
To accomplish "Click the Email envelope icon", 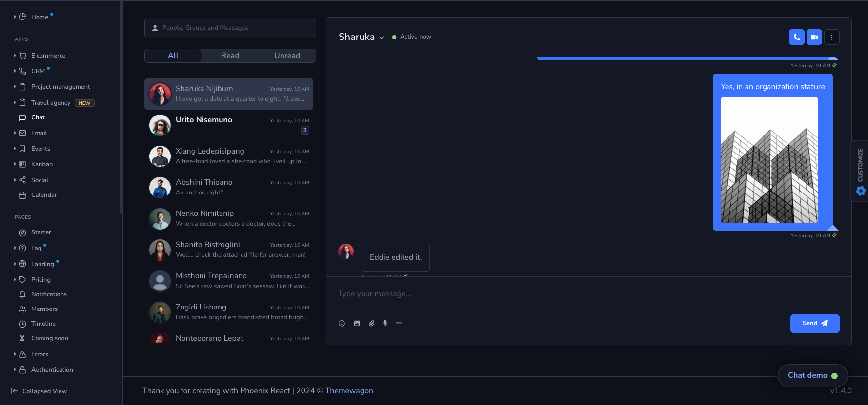I will pos(22,133).
